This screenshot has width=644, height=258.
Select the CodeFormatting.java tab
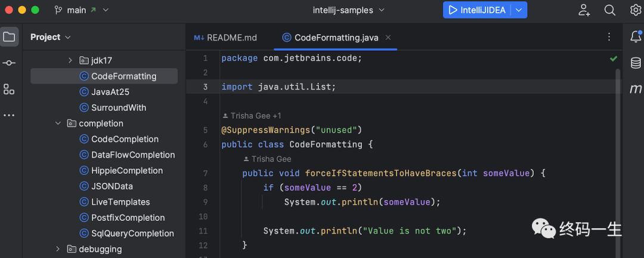coord(336,38)
